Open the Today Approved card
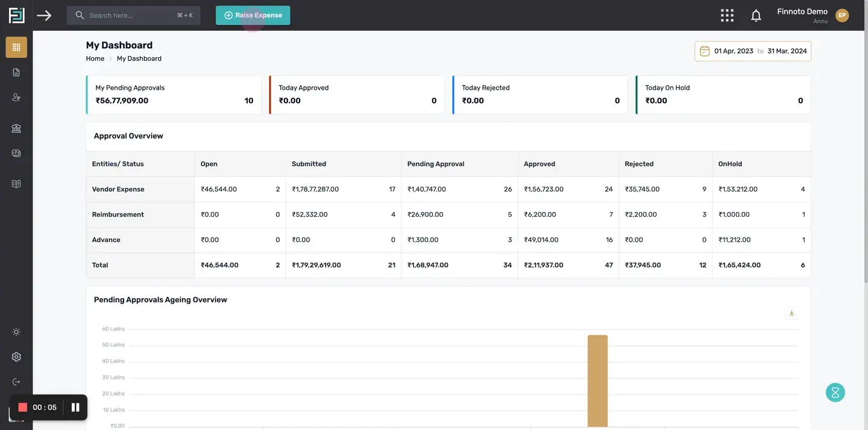Screen dimensions: 868x430 coord(357,95)
